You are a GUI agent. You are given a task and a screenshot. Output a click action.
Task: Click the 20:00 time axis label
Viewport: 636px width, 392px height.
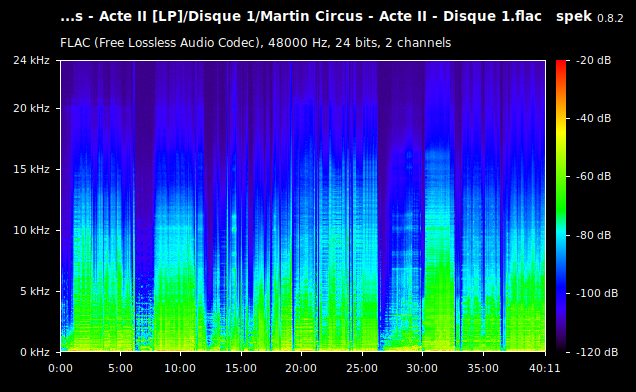click(301, 368)
